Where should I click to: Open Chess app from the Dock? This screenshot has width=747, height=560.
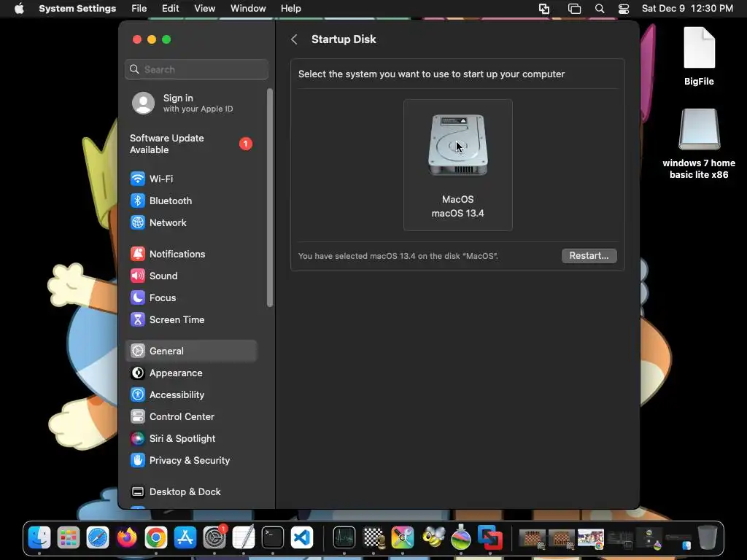(x=373, y=538)
